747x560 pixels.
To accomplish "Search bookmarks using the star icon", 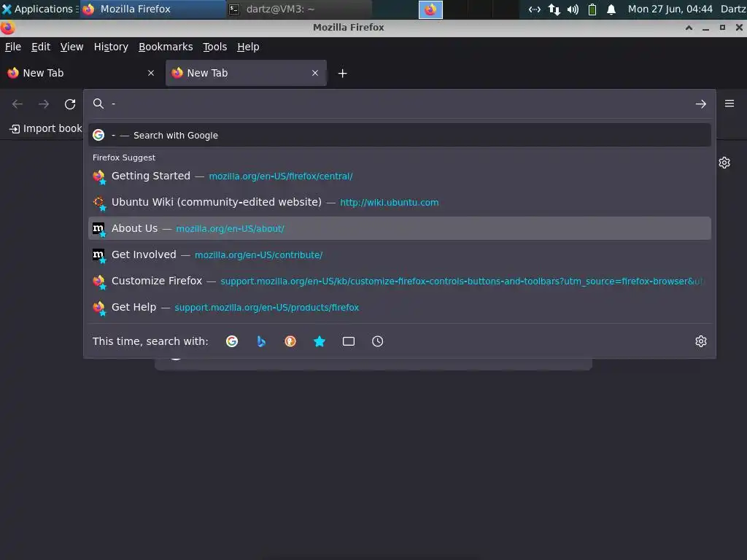I will point(320,341).
